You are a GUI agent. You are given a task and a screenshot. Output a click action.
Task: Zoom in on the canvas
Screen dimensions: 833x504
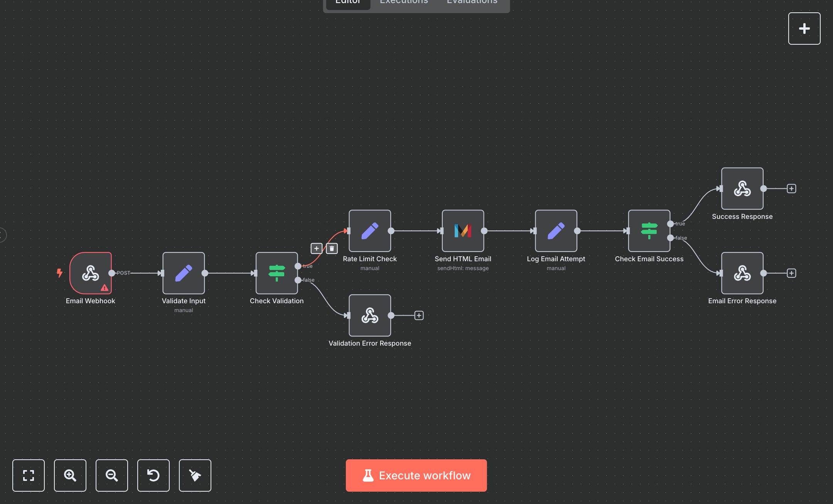(x=70, y=475)
